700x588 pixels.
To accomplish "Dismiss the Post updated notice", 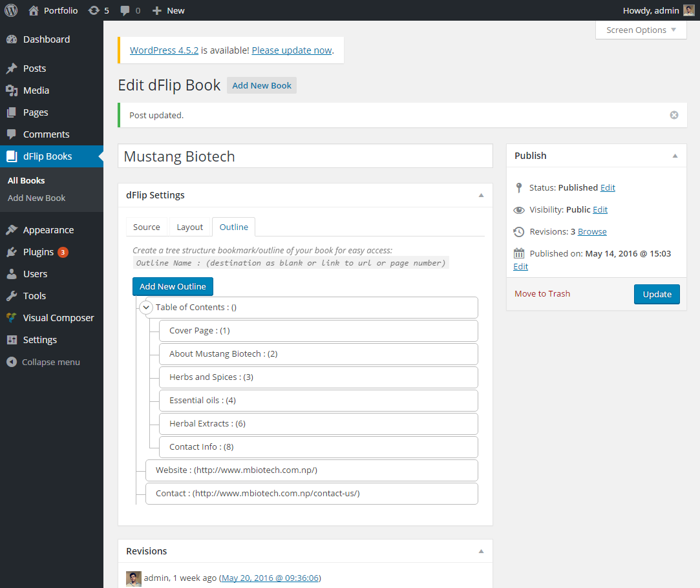I will click(673, 115).
